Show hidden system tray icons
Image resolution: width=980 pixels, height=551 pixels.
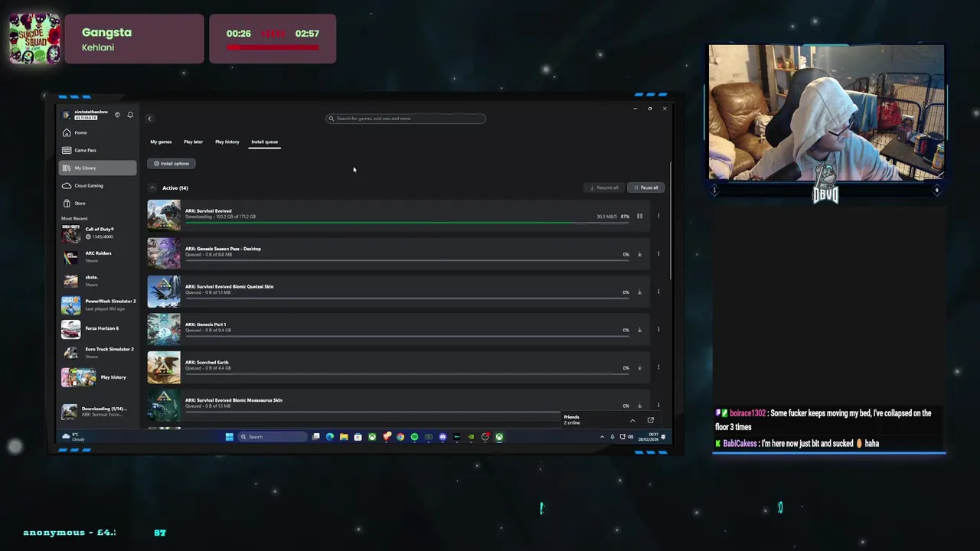coord(602,437)
